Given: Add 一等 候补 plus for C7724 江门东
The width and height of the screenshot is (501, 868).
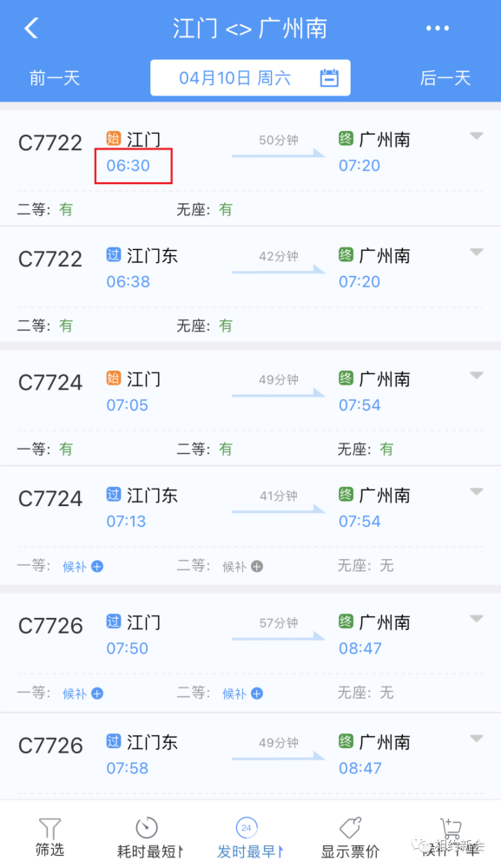Looking at the screenshot, I should [x=97, y=566].
